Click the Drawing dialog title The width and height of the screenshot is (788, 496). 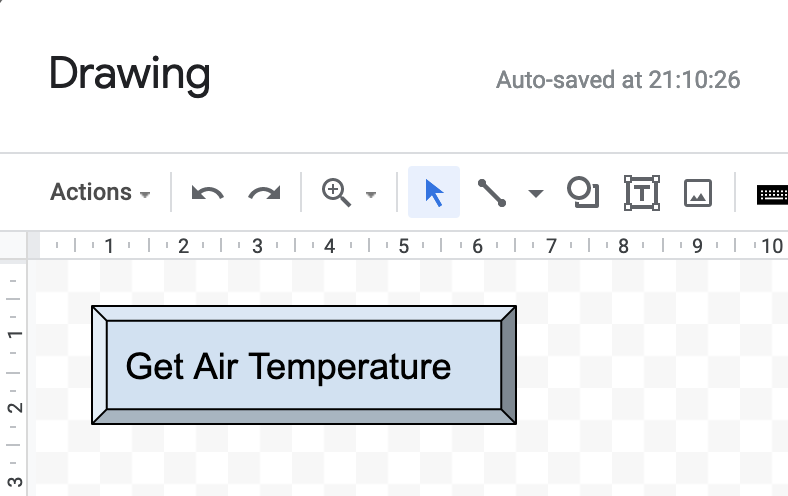click(x=129, y=74)
